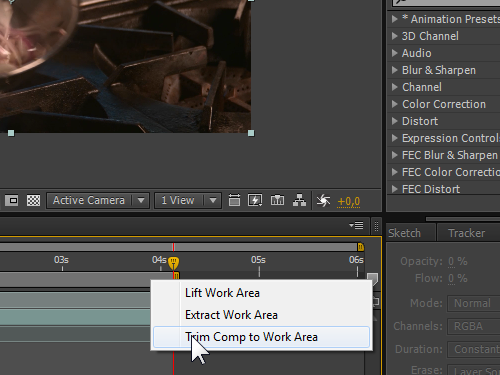This screenshot has height=375, width=500.
Task: Click the Flow value field
Action: coord(451,278)
